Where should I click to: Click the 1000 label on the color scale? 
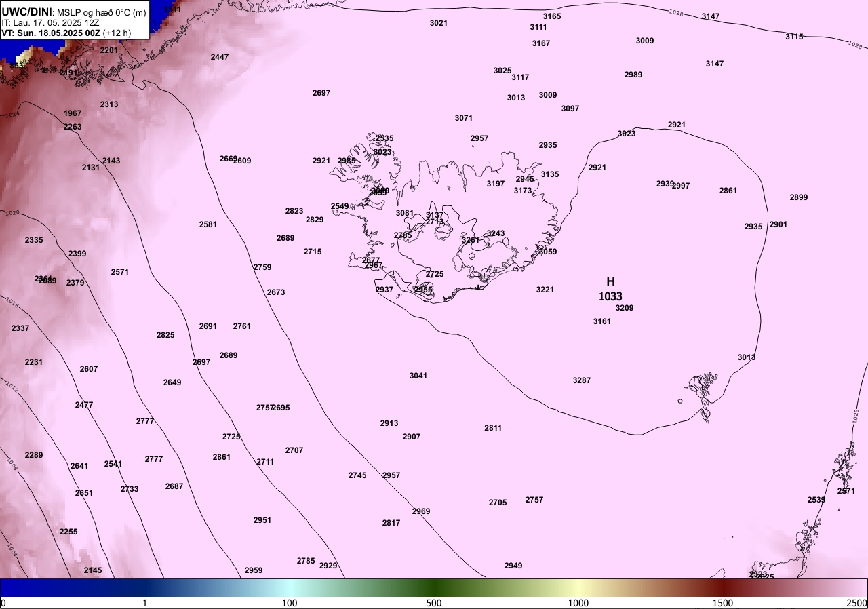point(578,603)
